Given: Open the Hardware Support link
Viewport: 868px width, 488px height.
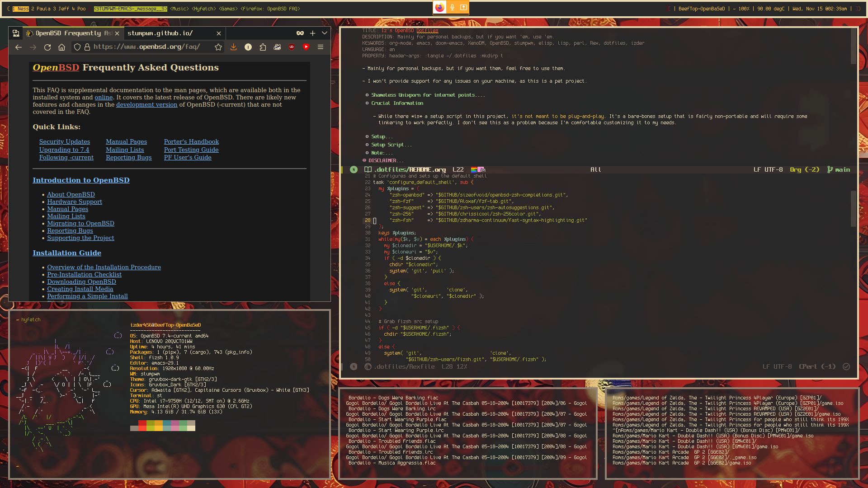Looking at the screenshot, I should 75,202.
